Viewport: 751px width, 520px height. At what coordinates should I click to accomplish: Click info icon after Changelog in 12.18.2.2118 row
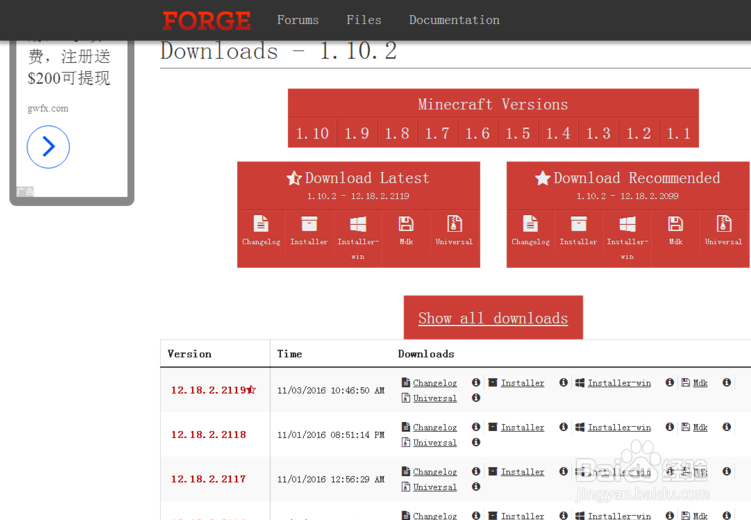tap(476, 427)
